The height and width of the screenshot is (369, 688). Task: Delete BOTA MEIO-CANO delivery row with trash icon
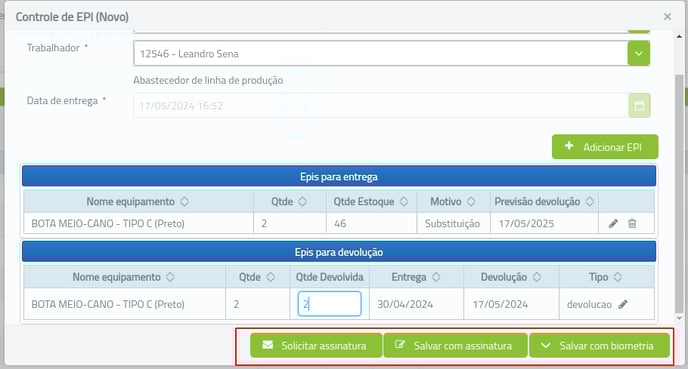point(632,224)
